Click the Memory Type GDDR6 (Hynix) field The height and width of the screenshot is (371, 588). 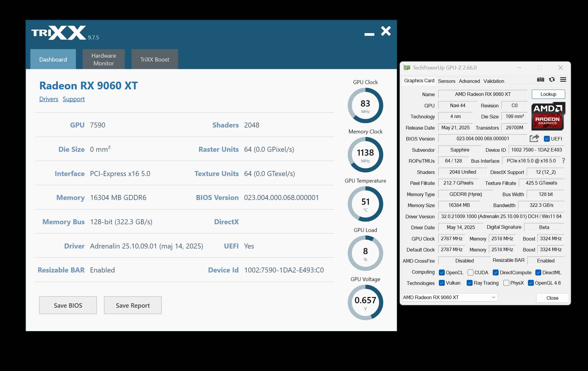point(465,194)
